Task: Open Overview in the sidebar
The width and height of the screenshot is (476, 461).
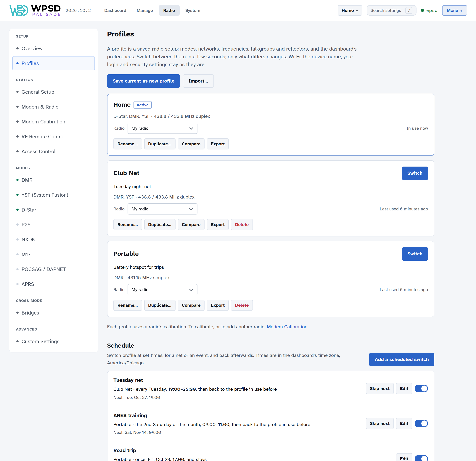Action: [x=53, y=48]
